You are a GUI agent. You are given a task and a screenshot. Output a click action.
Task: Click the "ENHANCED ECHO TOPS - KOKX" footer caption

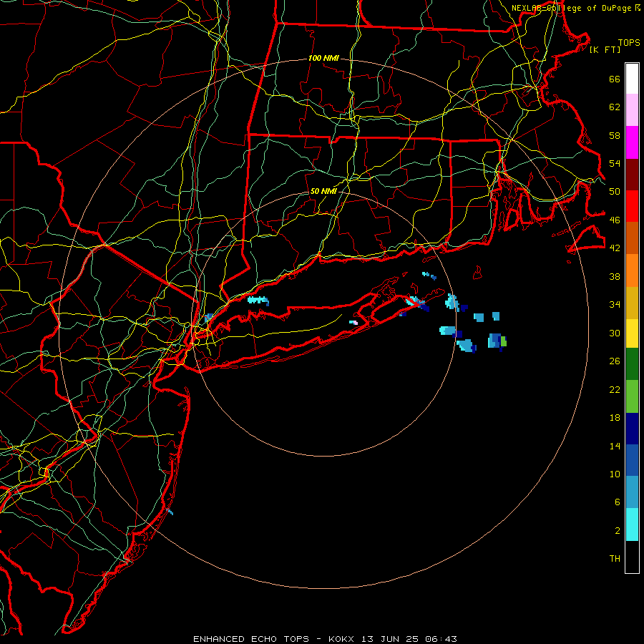tap(273, 639)
